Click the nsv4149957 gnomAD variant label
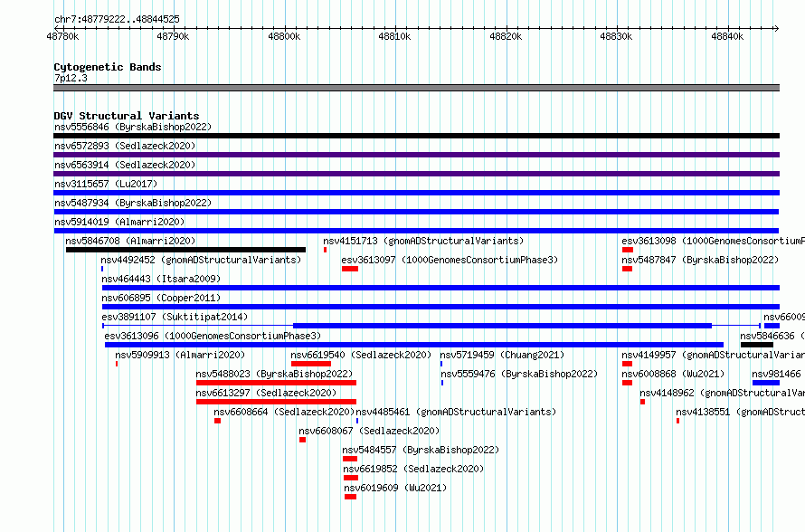This screenshot has height=532, width=805. 713,355
